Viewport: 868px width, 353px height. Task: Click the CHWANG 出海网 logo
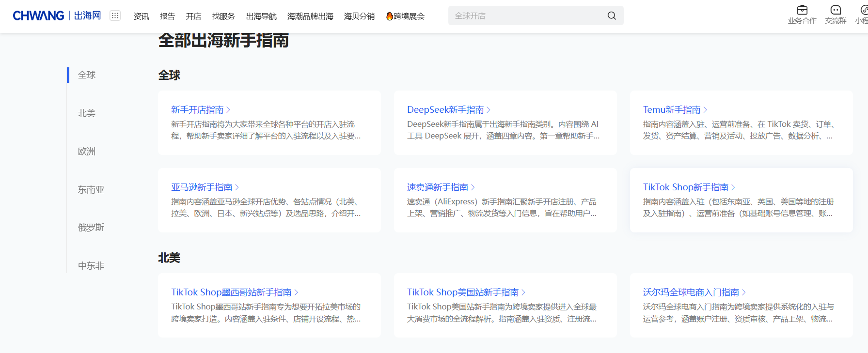point(57,16)
